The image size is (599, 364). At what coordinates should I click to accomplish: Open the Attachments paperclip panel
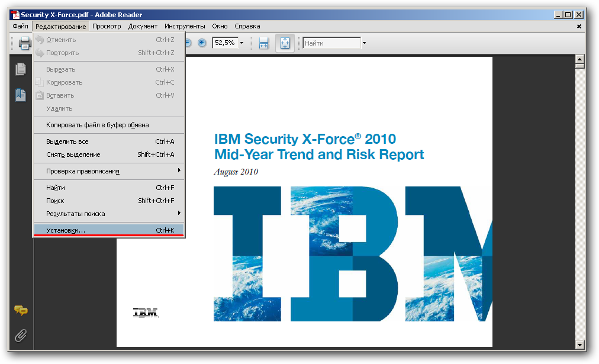click(21, 336)
